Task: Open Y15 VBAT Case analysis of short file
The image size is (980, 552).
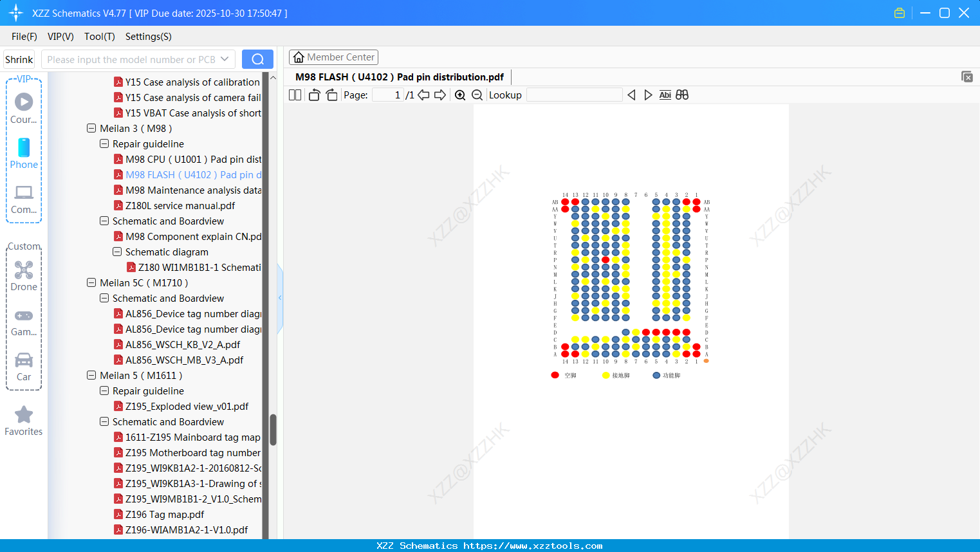Action: tap(187, 113)
